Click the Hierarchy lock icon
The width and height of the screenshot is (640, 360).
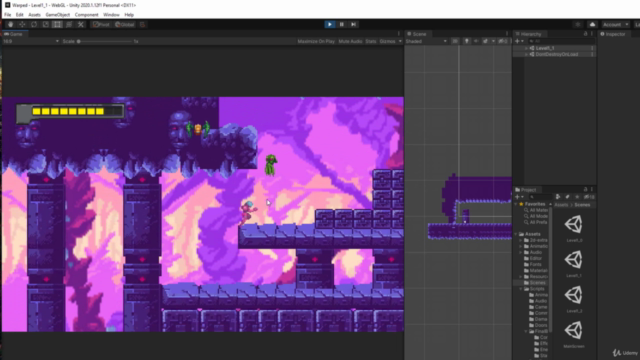tap(585, 34)
